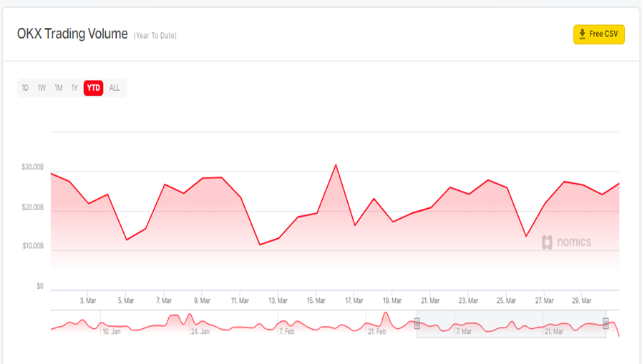Screen dimensions: 642x364
Task: Select the 1W time range tab
Action: point(42,88)
